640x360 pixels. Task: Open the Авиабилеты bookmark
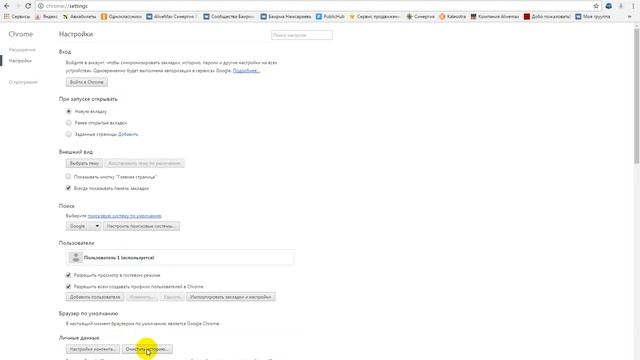79,17
